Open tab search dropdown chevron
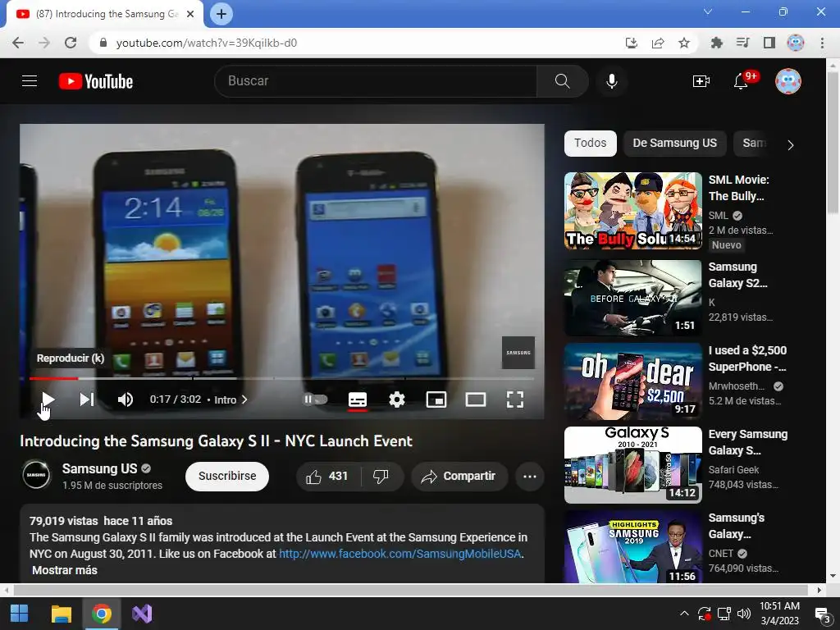 708,11
